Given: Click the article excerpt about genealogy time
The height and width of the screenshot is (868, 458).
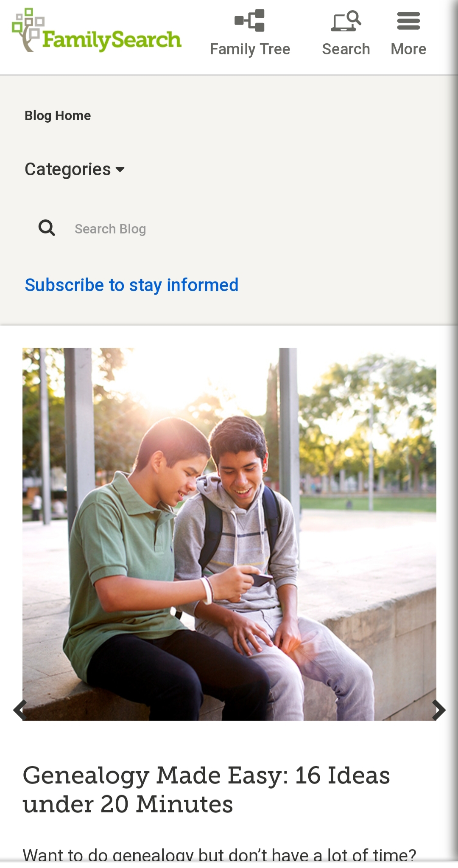Looking at the screenshot, I should 219,854.
